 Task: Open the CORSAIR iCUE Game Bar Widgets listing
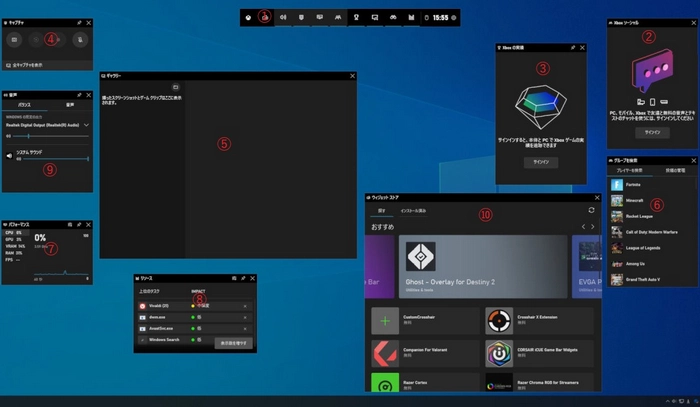540,353
